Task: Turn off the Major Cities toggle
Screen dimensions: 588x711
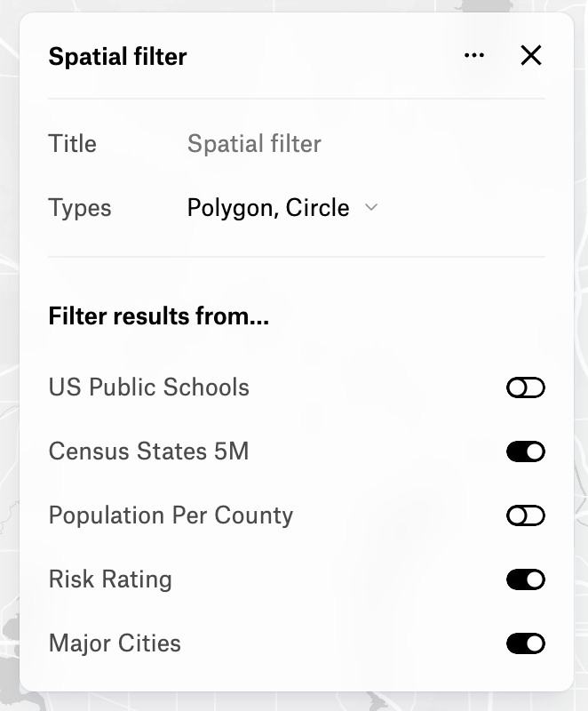Action: (525, 643)
